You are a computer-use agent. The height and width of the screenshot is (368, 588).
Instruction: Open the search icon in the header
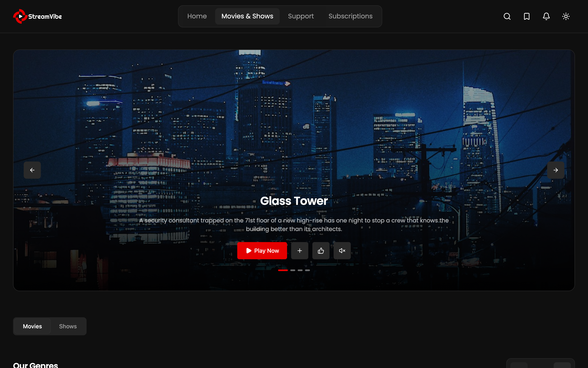(x=507, y=16)
